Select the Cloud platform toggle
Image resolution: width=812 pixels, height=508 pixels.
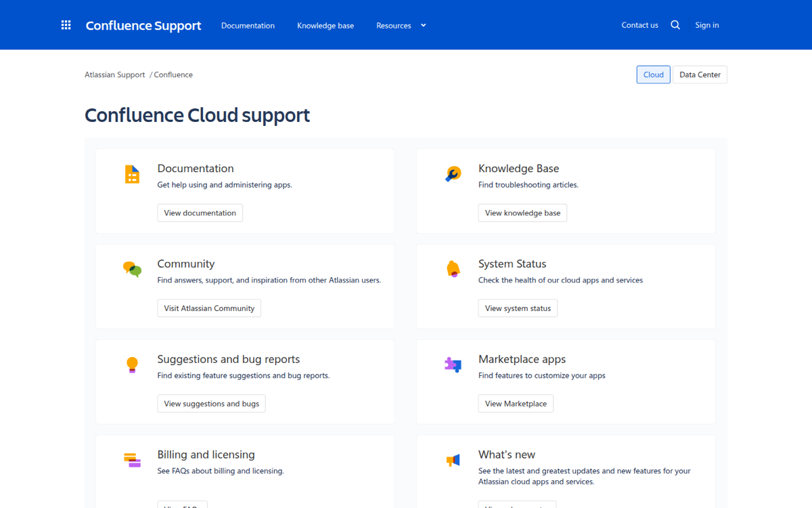point(654,75)
